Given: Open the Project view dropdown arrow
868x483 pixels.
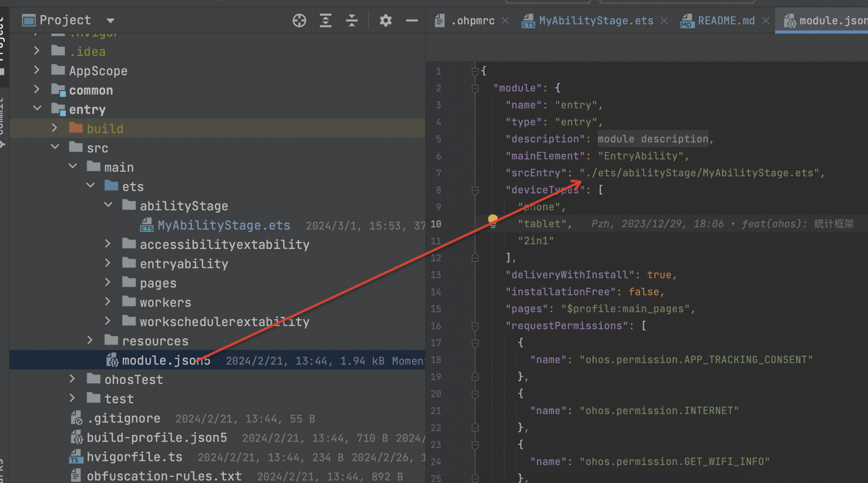Looking at the screenshot, I should (110, 21).
